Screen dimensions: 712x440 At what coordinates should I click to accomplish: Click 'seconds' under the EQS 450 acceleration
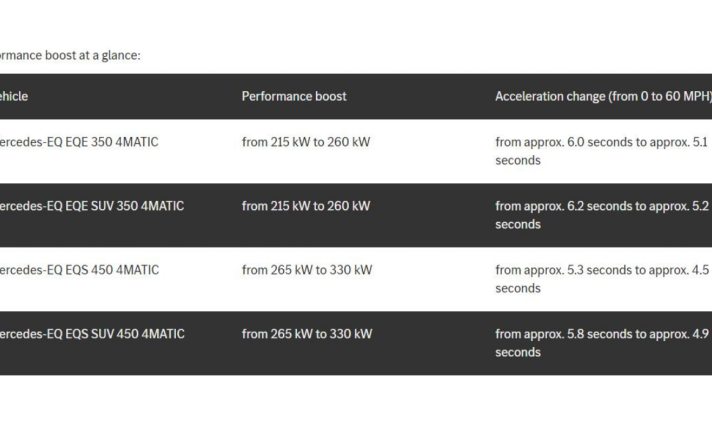coord(518,289)
